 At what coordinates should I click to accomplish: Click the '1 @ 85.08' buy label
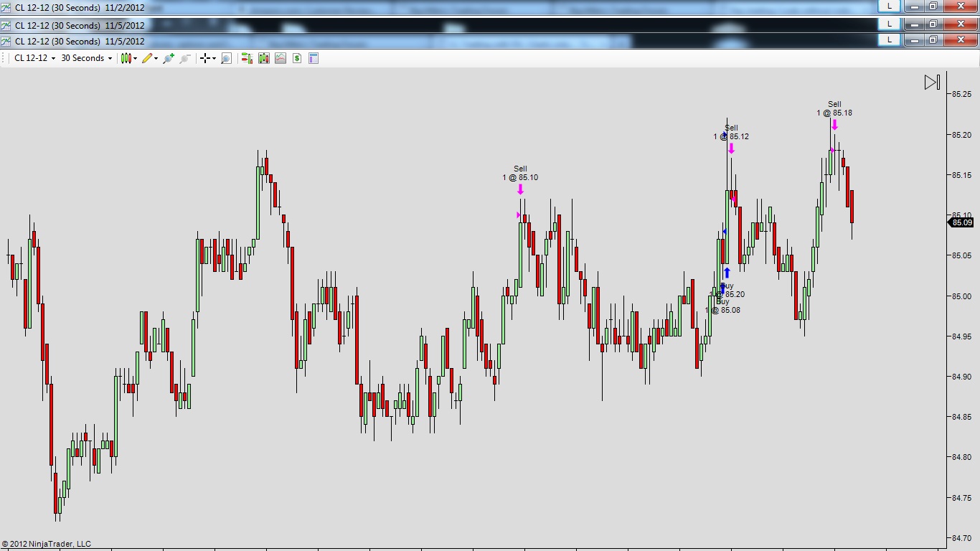click(722, 310)
